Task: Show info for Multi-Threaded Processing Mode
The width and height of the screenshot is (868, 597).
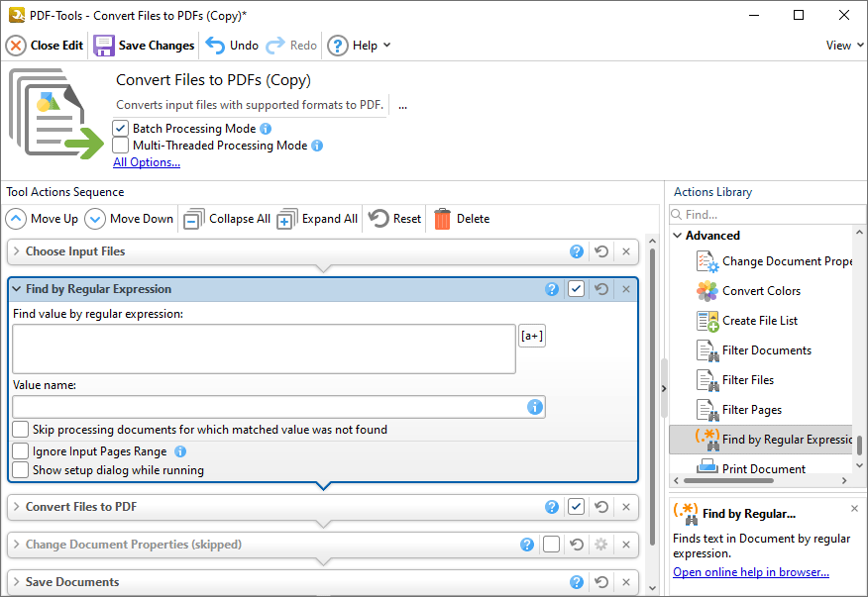Action: tap(317, 146)
